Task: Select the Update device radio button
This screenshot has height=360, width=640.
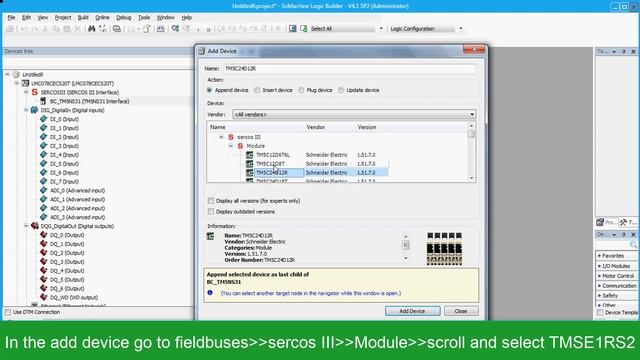Action: (x=341, y=90)
